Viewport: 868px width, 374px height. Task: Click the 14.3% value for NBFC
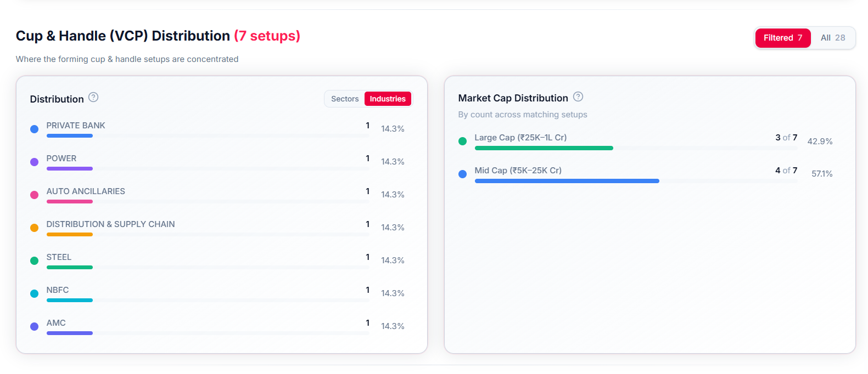tap(393, 293)
